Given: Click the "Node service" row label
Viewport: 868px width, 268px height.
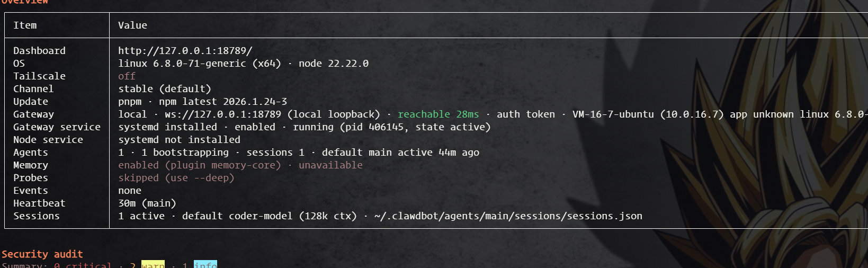Looking at the screenshot, I should coord(48,140).
